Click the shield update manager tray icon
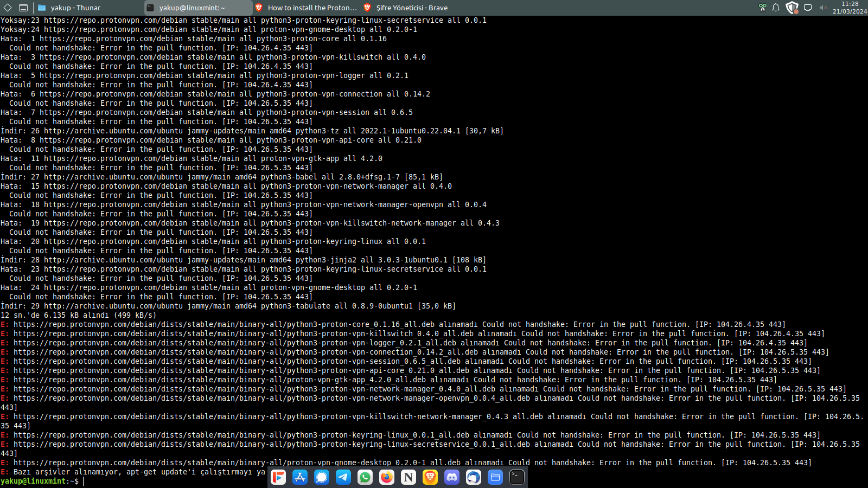The image size is (868, 488). (x=792, y=8)
